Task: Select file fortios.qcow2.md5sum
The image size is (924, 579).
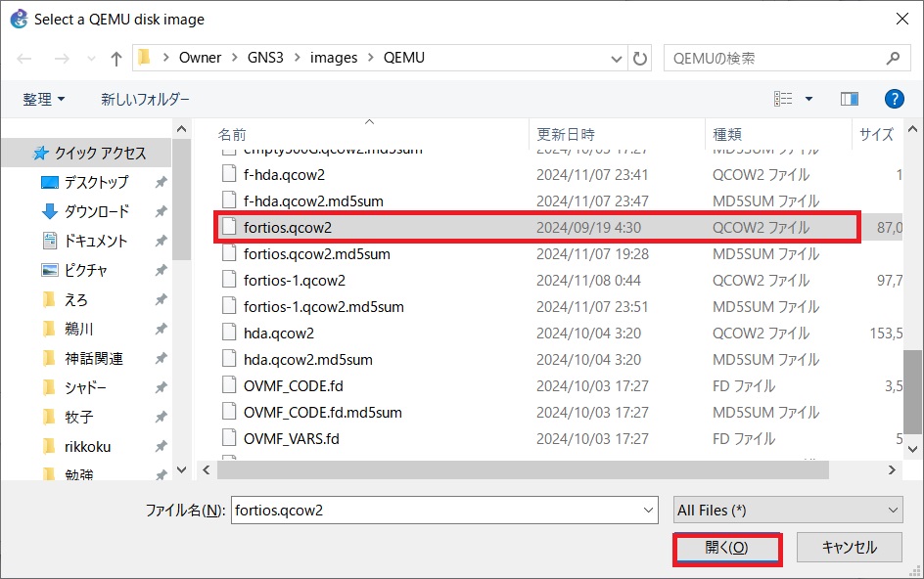Action: (316, 254)
